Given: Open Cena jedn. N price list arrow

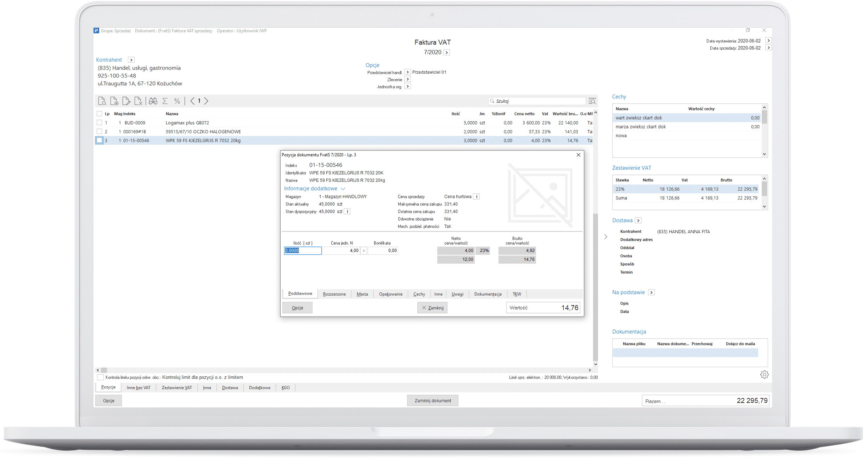Looking at the screenshot, I should 363,251.
